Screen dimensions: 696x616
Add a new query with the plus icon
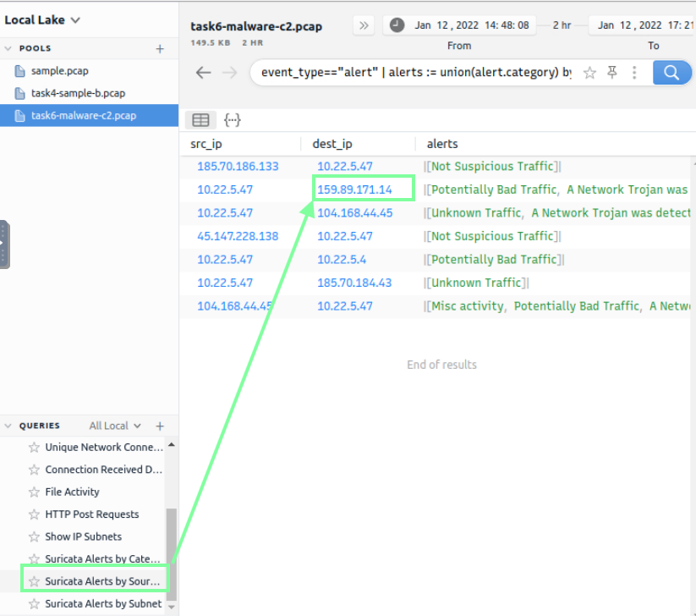pos(160,426)
